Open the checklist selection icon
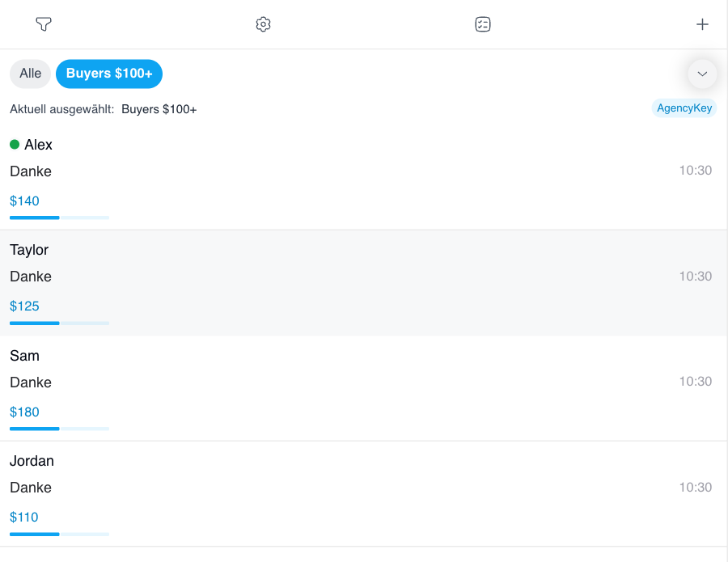The width and height of the screenshot is (728, 562). pyautogui.click(x=483, y=24)
